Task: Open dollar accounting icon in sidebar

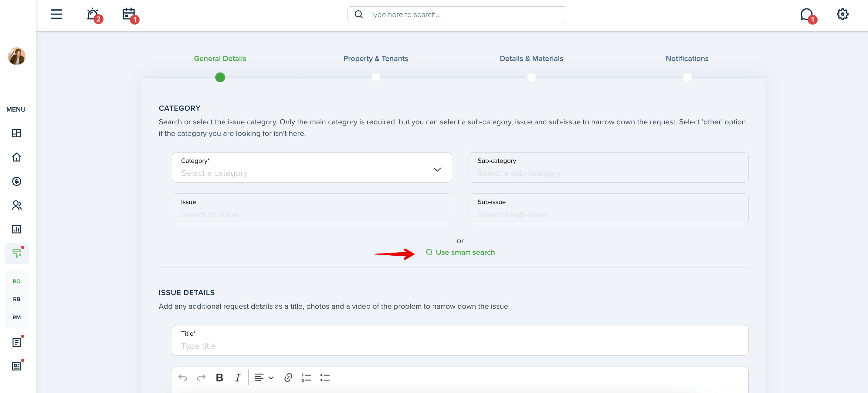Action: pos(16,182)
